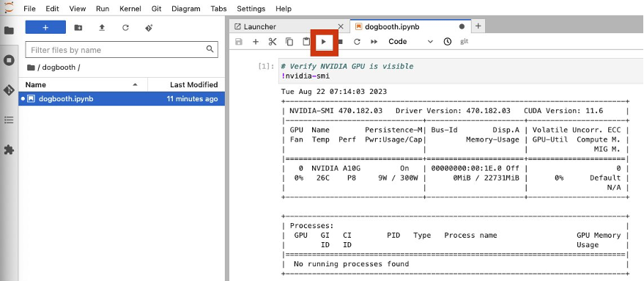Click the root folder icon in breadcrumb
This screenshot has height=281, width=644.
coord(31,67)
